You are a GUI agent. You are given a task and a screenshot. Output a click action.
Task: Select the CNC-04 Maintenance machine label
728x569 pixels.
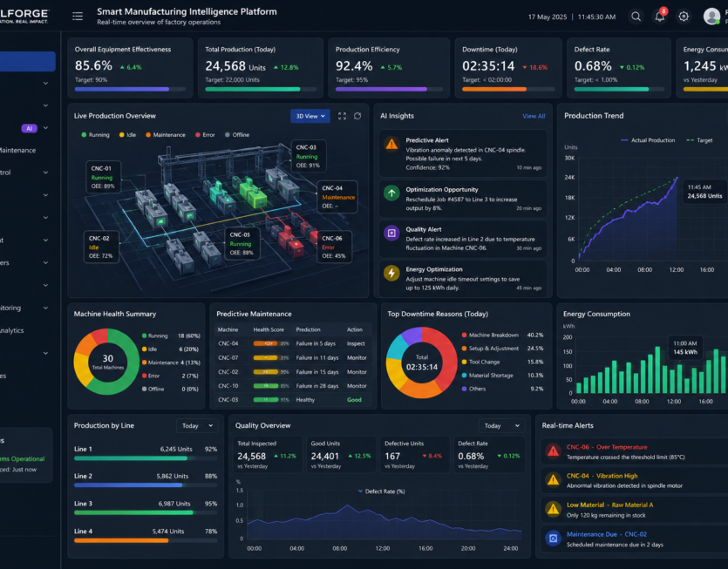click(337, 197)
